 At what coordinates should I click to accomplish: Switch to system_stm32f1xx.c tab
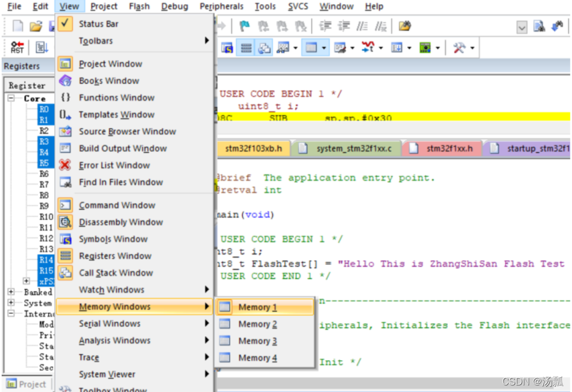point(348,148)
